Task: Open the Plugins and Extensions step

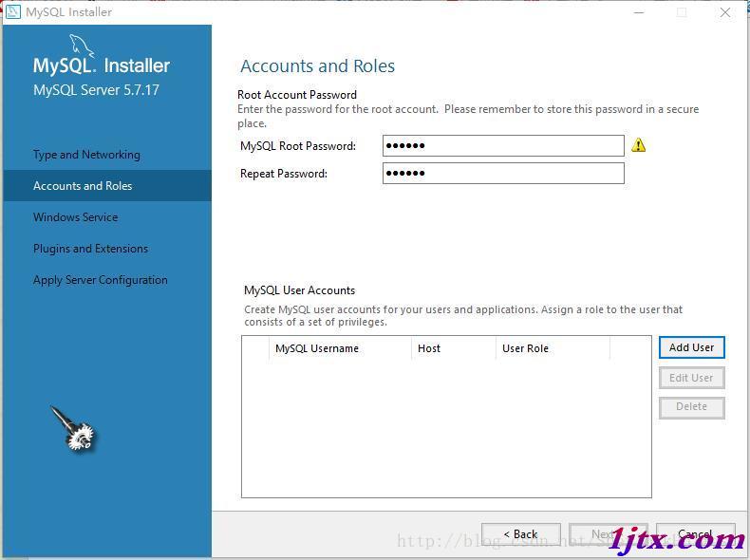Action: pos(90,249)
